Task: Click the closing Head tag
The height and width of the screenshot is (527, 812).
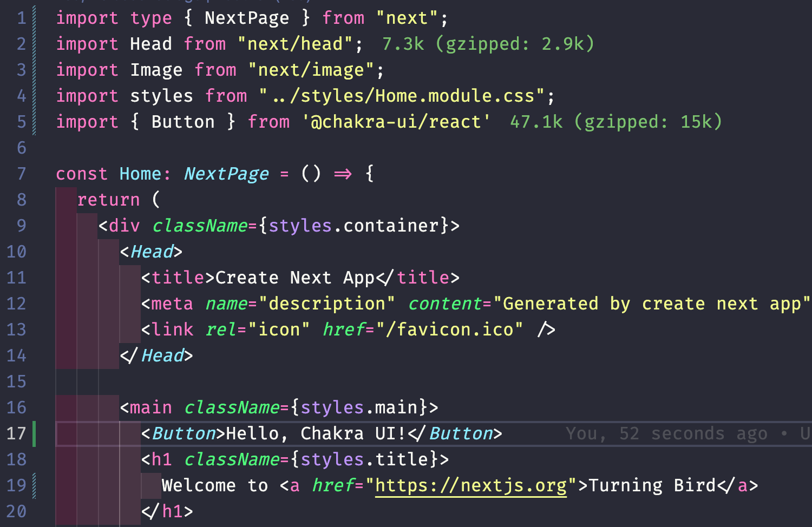Action: pyautogui.click(x=156, y=355)
